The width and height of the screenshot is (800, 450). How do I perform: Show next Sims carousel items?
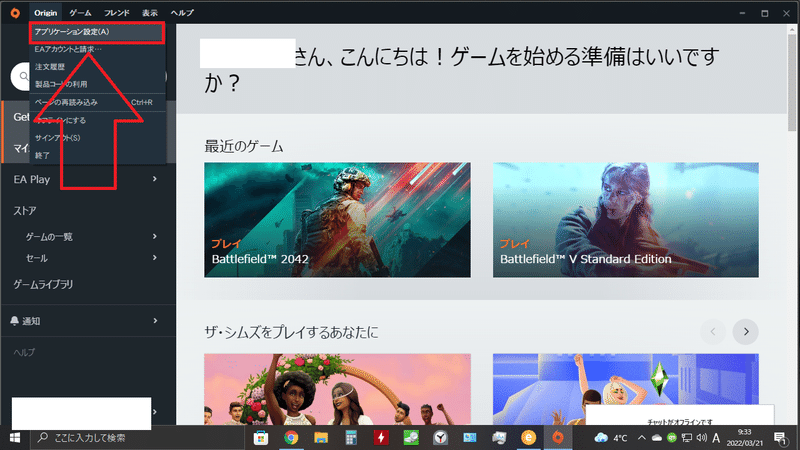point(745,332)
